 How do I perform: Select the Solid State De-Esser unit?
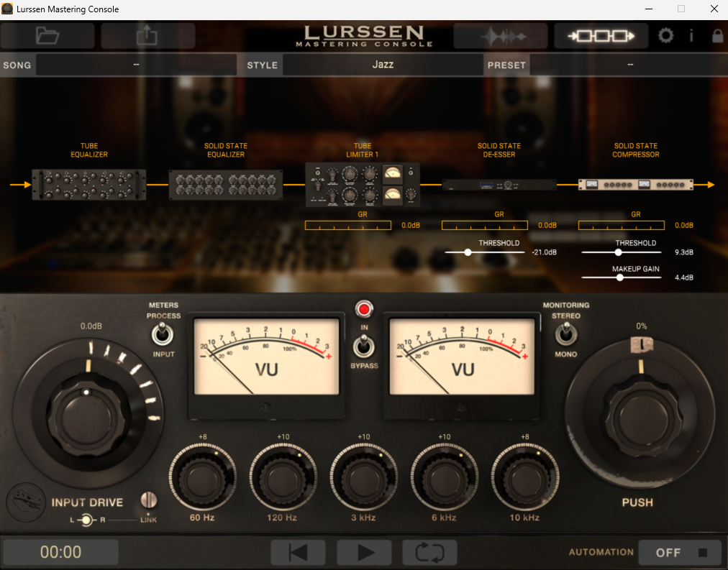click(x=499, y=185)
